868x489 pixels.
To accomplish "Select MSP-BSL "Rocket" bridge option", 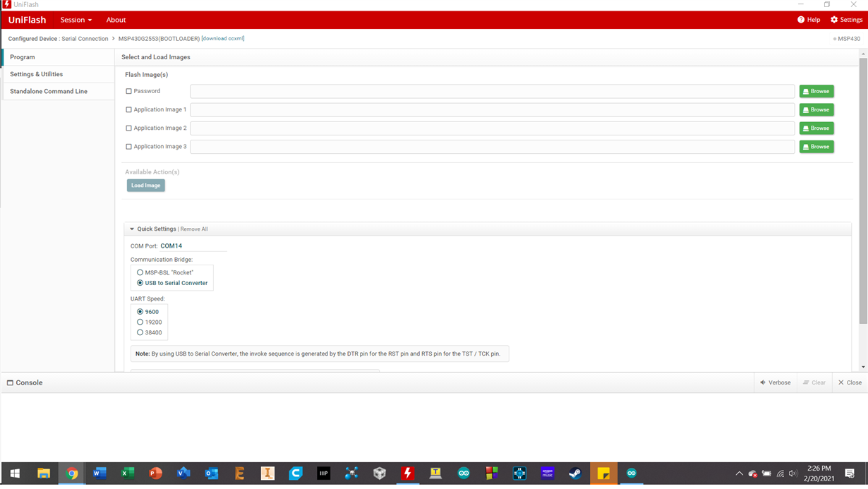I will (x=140, y=272).
